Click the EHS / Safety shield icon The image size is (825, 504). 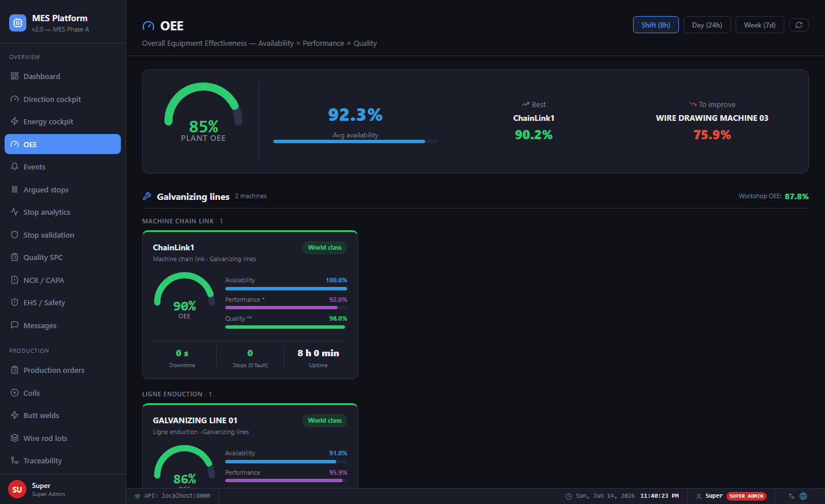pos(14,302)
